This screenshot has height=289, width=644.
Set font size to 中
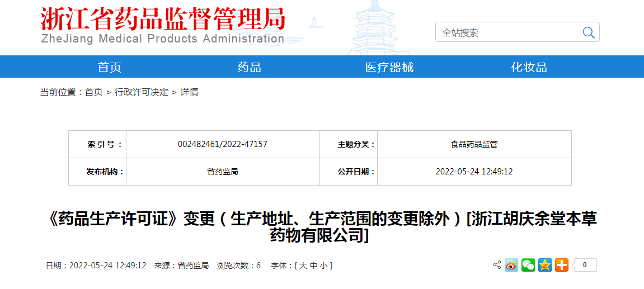point(313,266)
